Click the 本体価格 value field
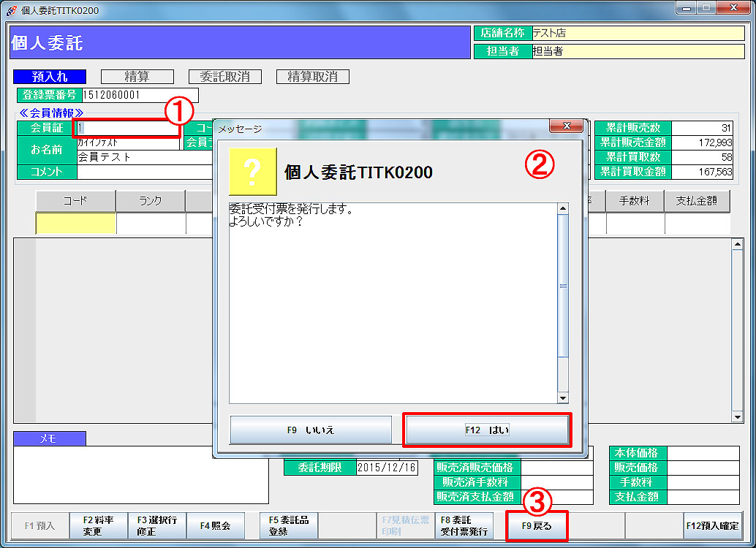The height and width of the screenshot is (548, 756). click(703, 453)
